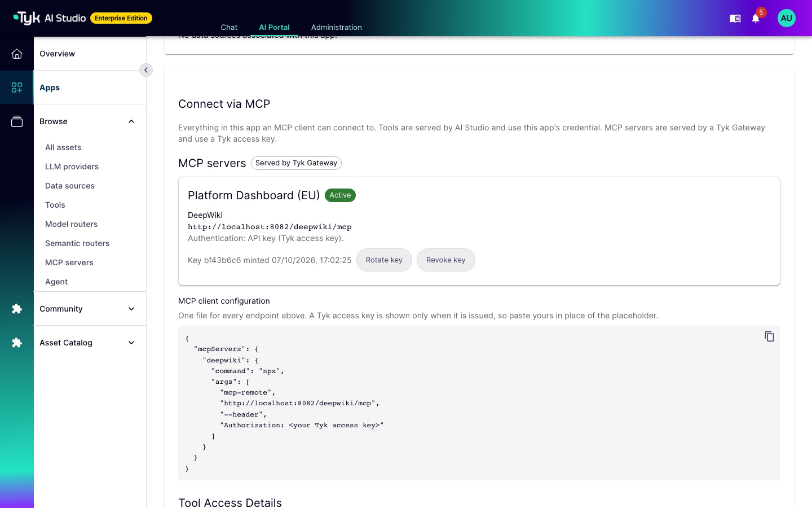Open the AU user avatar menu

pyautogui.click(x=786, y=18)
